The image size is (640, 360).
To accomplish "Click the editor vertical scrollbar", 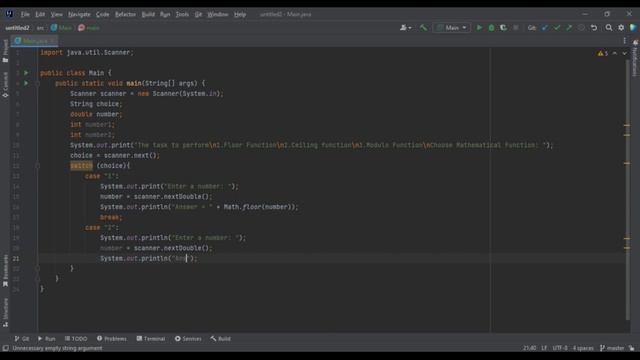I will click(x=627, y=190).
